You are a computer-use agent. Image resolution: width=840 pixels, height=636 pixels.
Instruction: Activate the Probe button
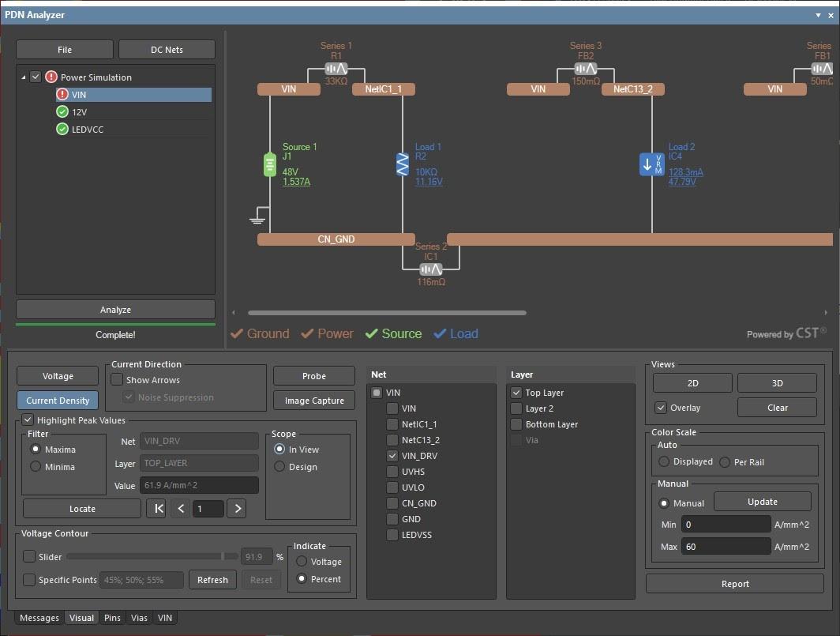tap(314, 376)
